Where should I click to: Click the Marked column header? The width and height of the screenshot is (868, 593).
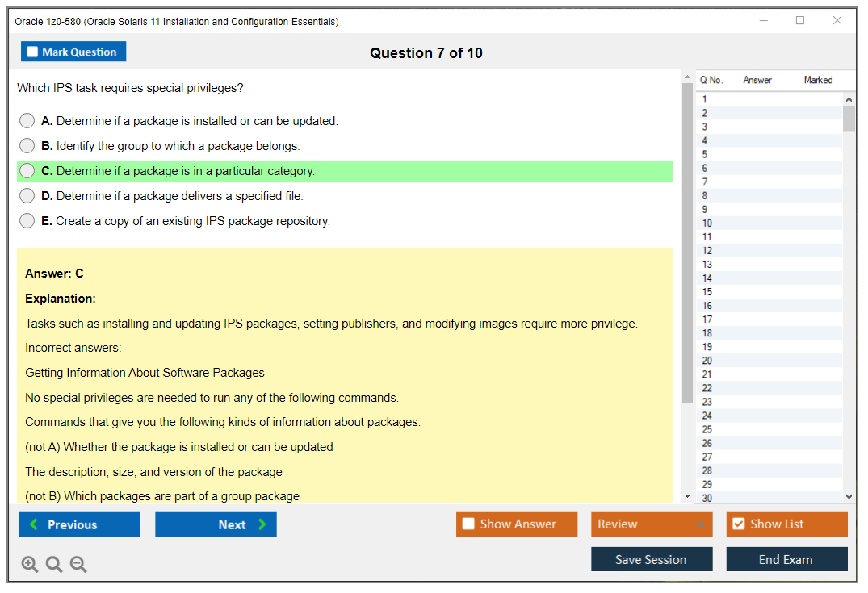pos(818,80)
